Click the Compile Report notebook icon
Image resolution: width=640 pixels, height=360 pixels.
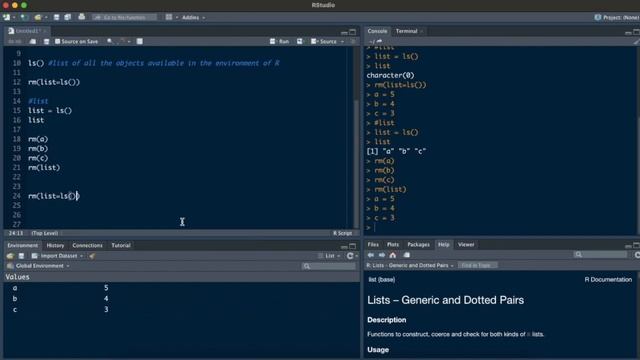click(x=140, y=41)
